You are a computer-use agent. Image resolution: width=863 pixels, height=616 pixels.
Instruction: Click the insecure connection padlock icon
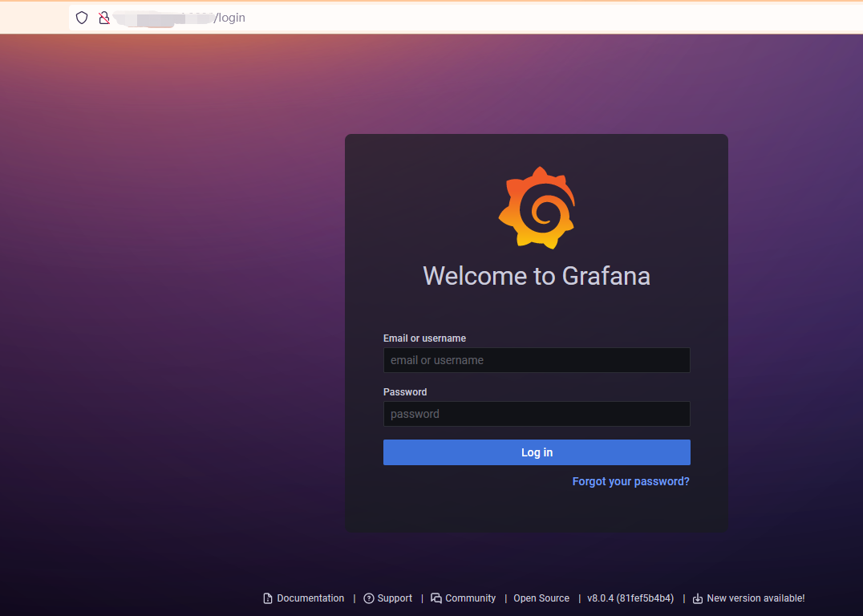click(x=104, y=18)
